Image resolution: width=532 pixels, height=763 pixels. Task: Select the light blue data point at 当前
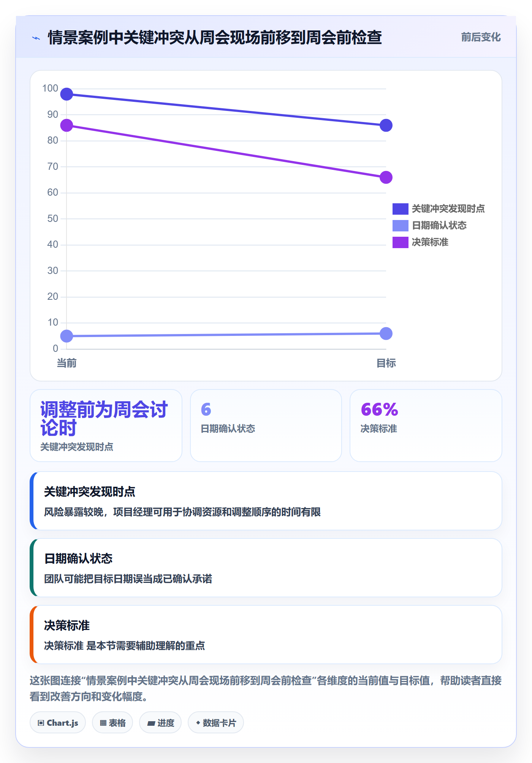pos(66,336)
